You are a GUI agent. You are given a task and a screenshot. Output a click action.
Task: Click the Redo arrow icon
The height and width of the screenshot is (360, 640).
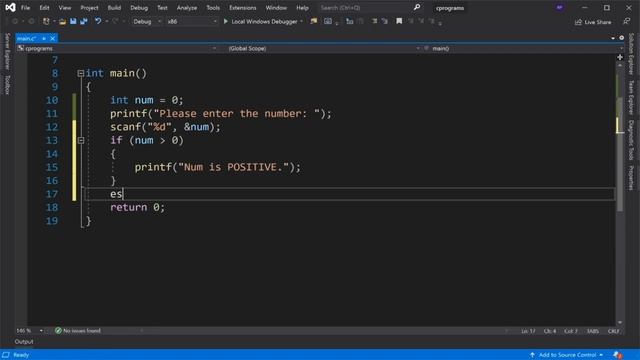click(115, 21)
